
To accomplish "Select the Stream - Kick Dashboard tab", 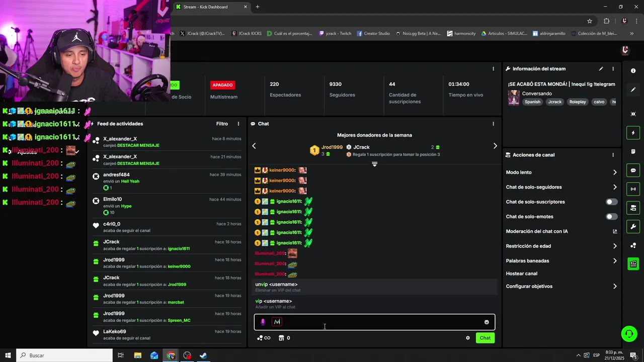I will 211,7.
